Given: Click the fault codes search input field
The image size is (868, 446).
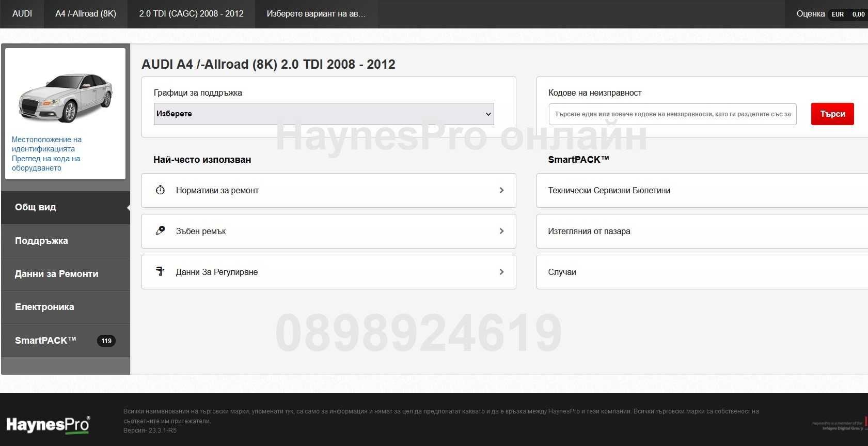Looking at the screenshot, I should pyautogui.click(x=672, y=114).
